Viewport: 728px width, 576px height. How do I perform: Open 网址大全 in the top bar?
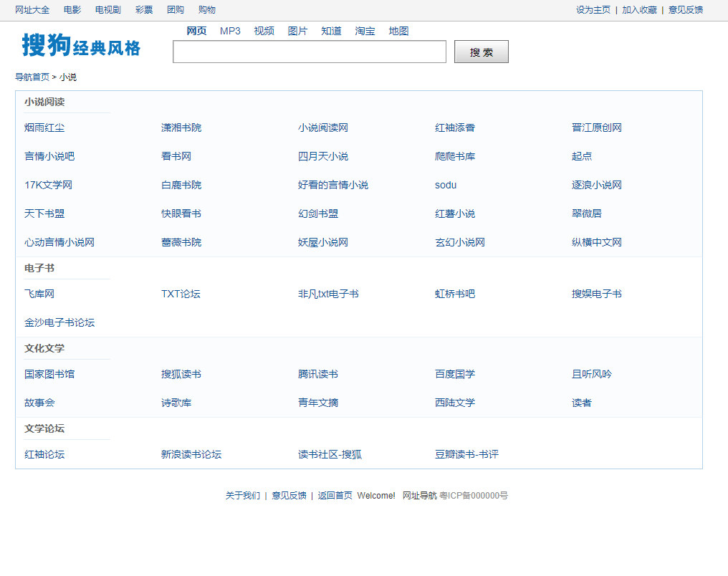click(32, 10)
